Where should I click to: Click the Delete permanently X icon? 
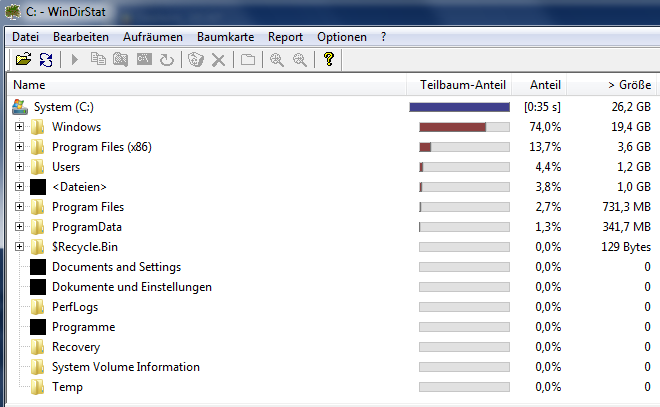pos(218,60)
